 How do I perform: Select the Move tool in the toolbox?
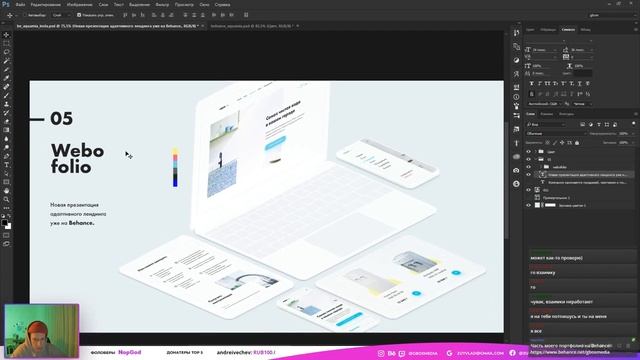6,35
